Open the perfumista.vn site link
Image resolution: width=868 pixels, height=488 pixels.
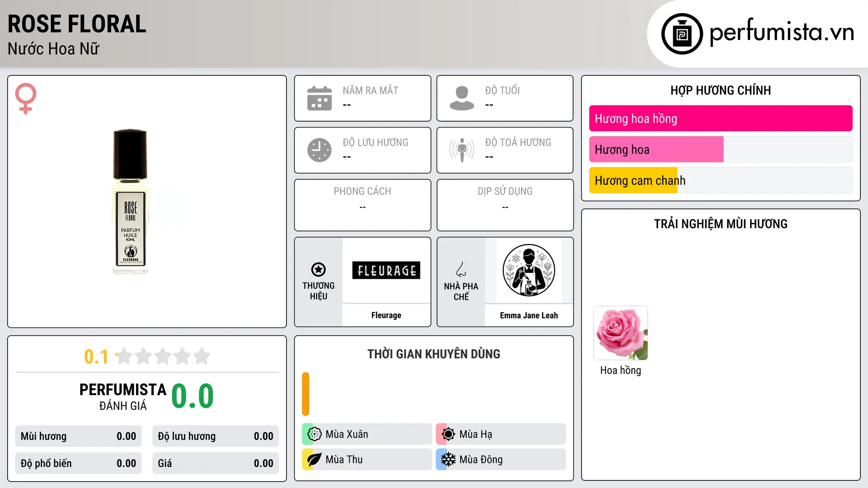point(782,32)
